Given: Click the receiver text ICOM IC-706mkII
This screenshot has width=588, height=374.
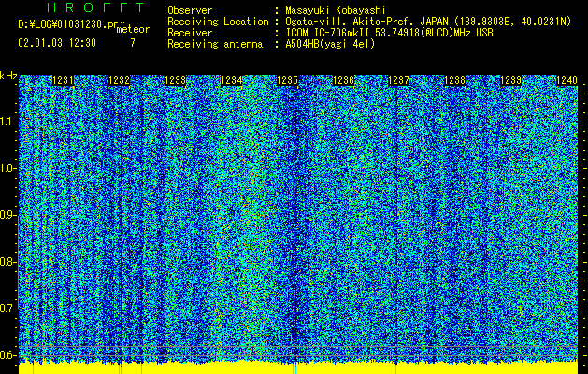Looking at the screenshot, I should 328,33.
